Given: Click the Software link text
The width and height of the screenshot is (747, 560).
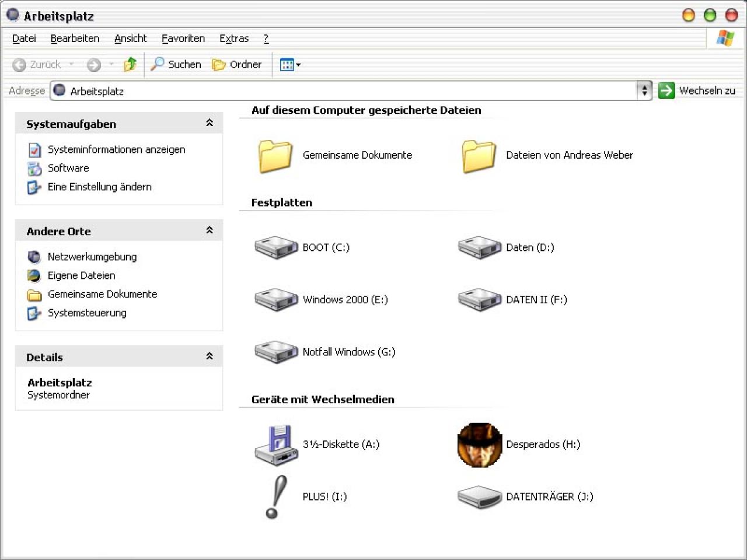Looking at the screenshot, I should pos(68,168).
